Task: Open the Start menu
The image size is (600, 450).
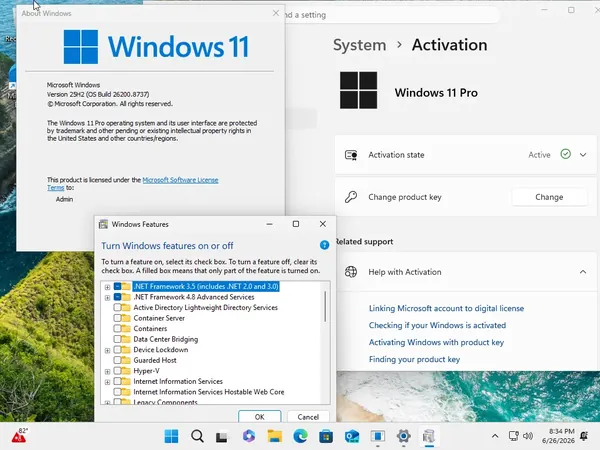Action: [x=171, y=436]
